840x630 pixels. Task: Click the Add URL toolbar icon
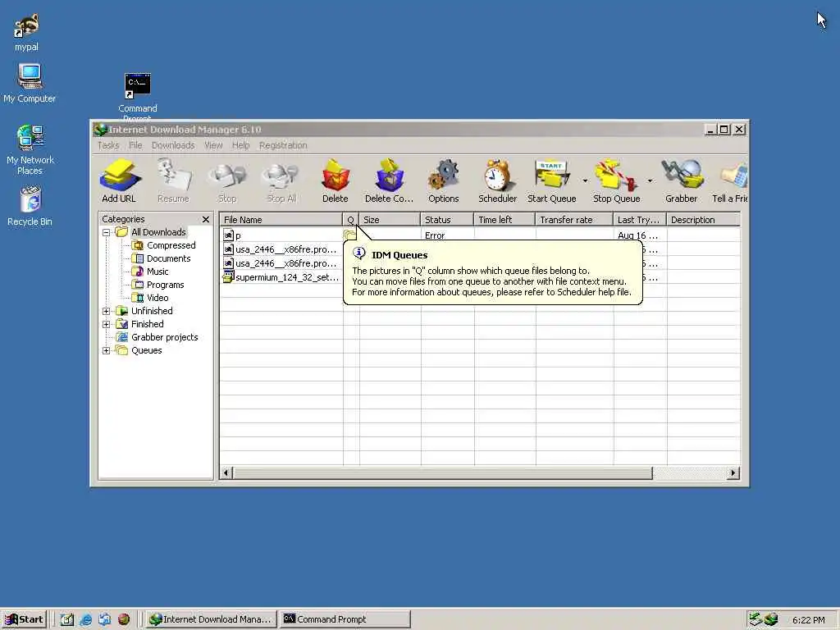tap(120, 181)
